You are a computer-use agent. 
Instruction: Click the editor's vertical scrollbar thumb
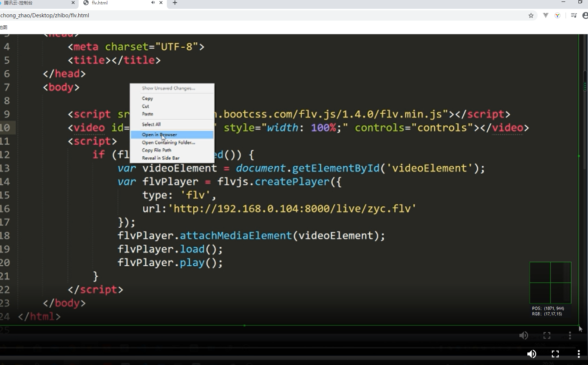[x=585, y=120]
